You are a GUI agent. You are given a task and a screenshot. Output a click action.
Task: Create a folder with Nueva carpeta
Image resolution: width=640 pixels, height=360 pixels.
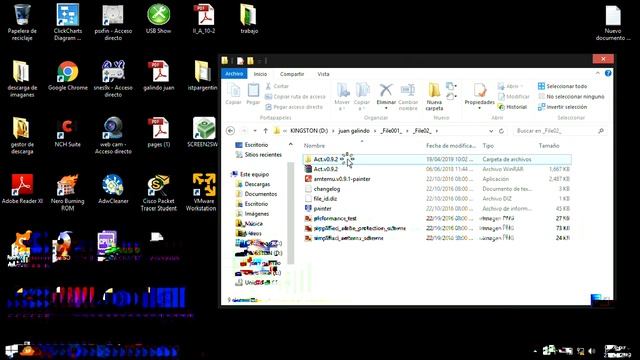(x=434, y=97)
